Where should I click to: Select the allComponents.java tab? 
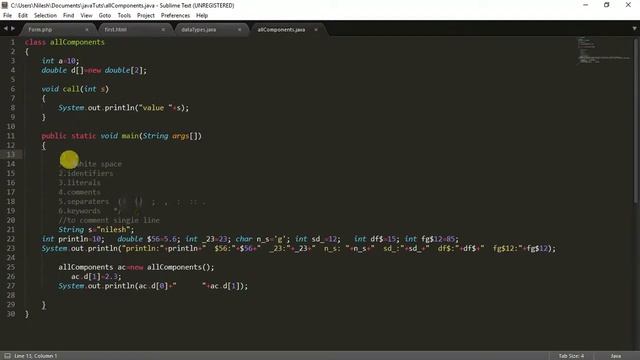point(286,29)
